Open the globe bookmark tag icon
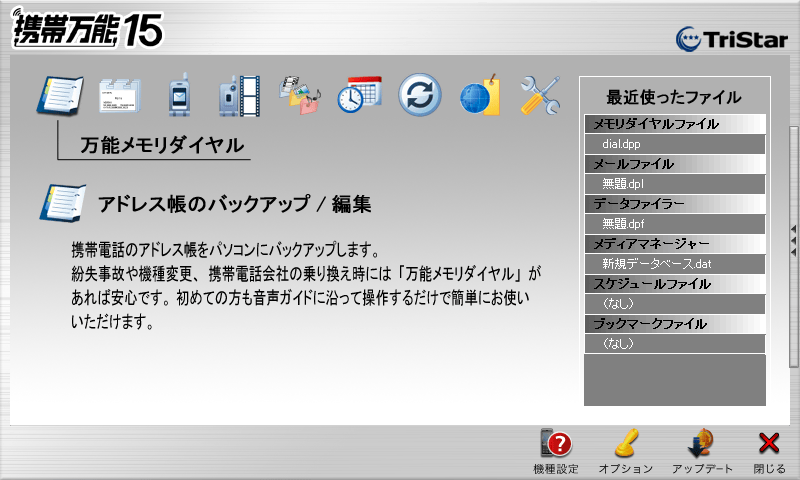The height and width of the screenshot is (480, 800). coord(480,95)
